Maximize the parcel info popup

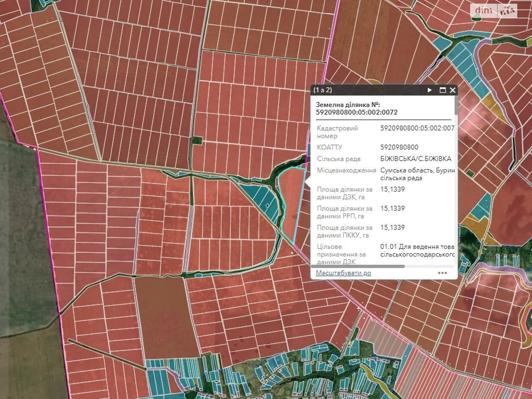coord(443,90)
